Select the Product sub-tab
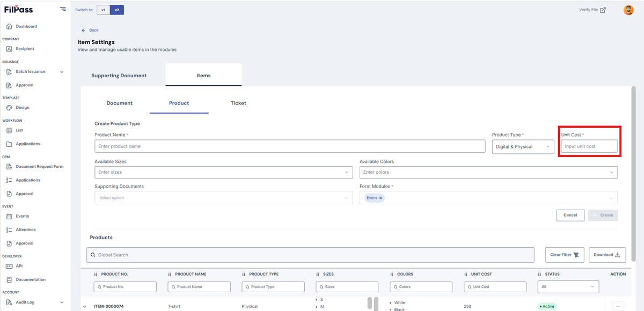The width and height of the screenshot is (644, 311). [179, 103]
